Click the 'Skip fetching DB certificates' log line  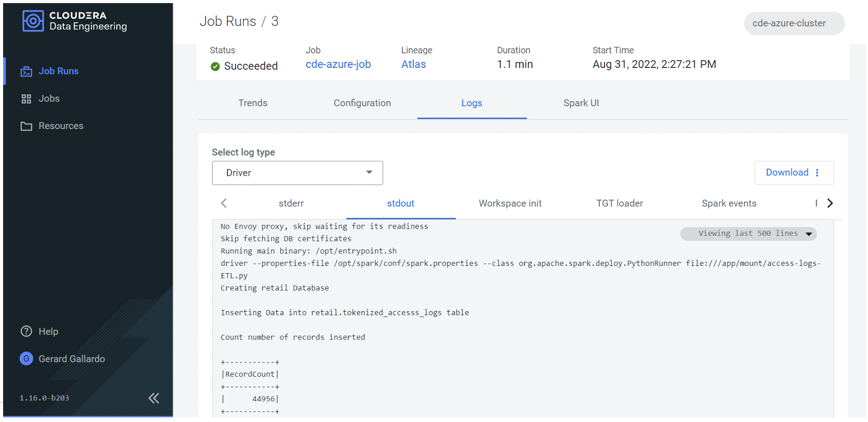(x=286, y=239)
